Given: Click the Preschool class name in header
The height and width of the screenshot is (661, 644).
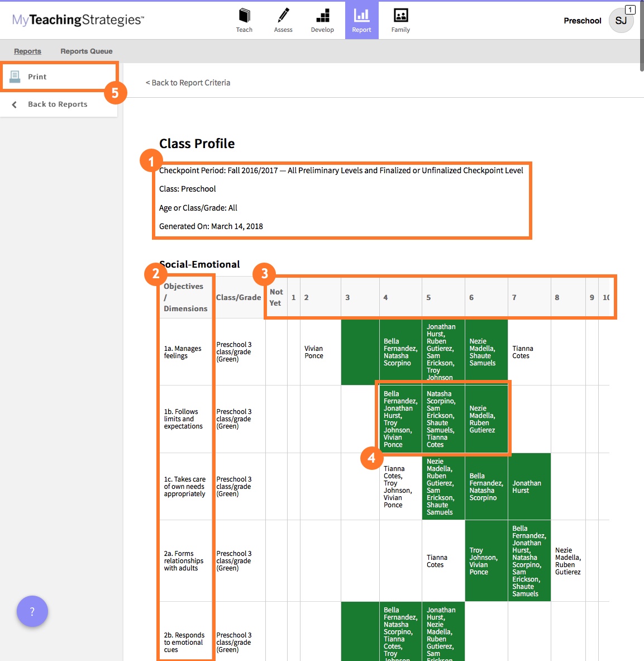Looking at the screenshot, I should (x=582, y=21).
